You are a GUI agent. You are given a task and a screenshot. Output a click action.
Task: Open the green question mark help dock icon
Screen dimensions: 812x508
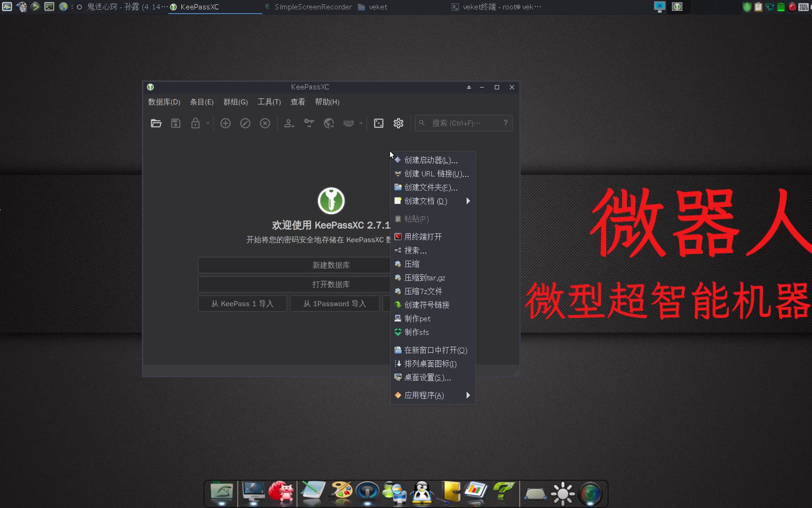tap(504, 492)
